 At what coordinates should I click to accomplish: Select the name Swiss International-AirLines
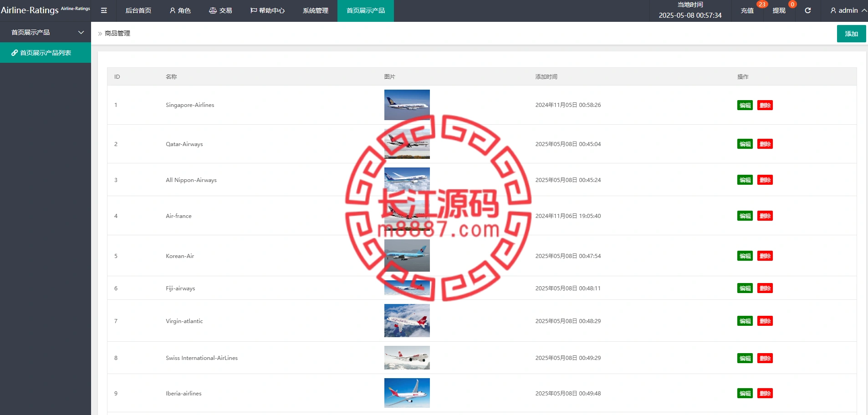pos(202,358)
